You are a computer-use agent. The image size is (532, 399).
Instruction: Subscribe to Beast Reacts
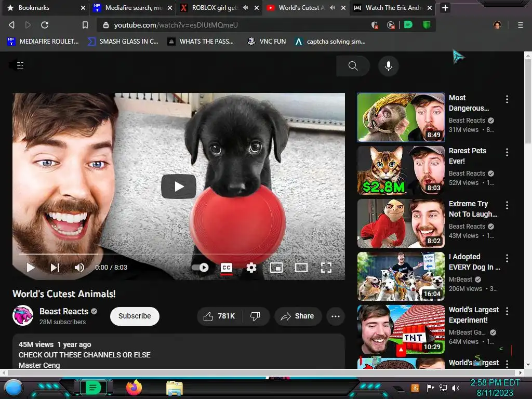point(135,316)
